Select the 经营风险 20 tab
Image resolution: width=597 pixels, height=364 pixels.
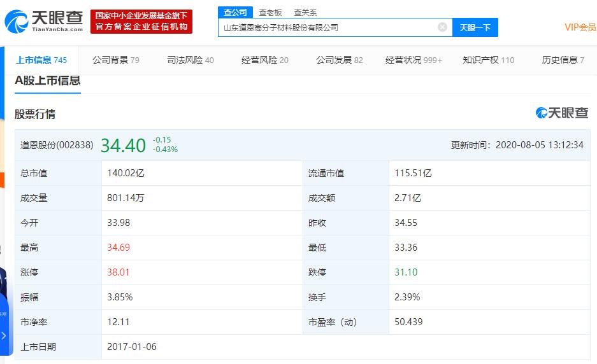pos(265,60)
